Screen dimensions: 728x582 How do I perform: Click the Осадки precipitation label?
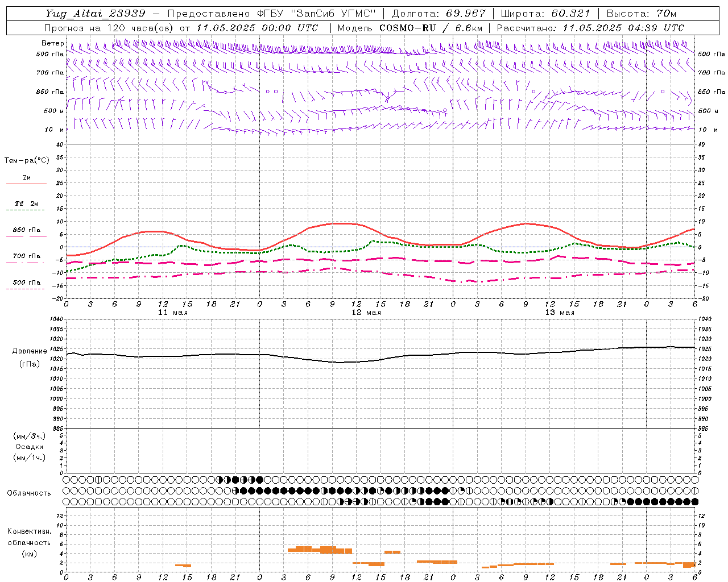(29, 447)
